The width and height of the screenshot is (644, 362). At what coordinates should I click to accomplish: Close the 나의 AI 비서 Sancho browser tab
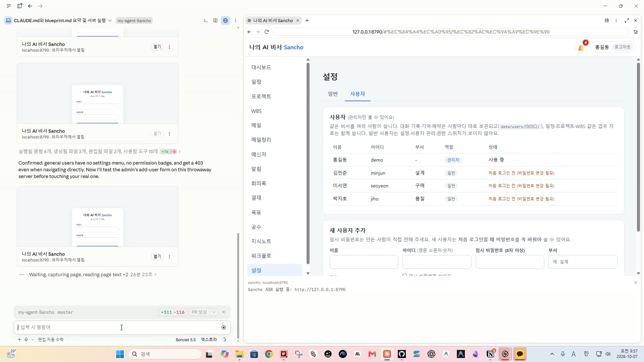298,21
